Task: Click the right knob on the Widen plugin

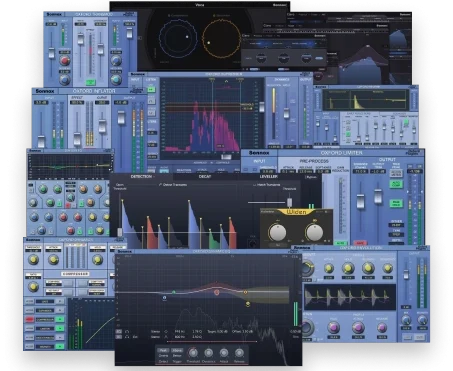Action: (x=314, y=232)
